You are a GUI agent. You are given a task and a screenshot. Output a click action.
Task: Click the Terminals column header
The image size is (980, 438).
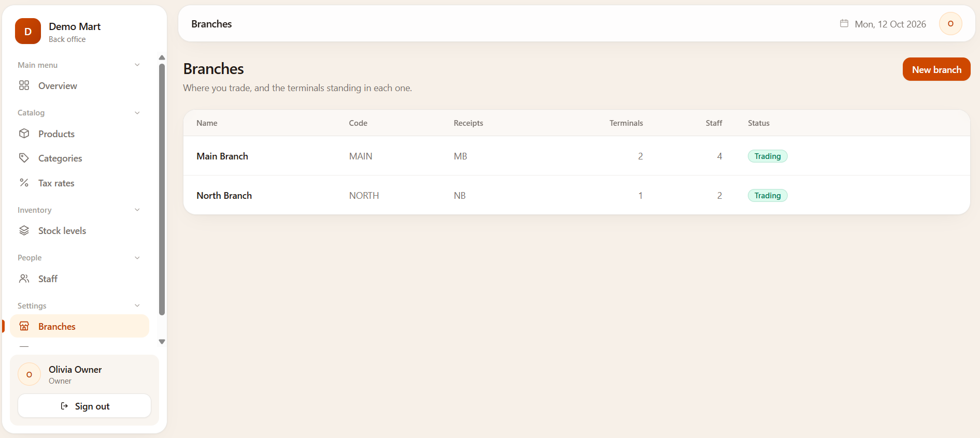pyautogui.click(x=626, y=123)
